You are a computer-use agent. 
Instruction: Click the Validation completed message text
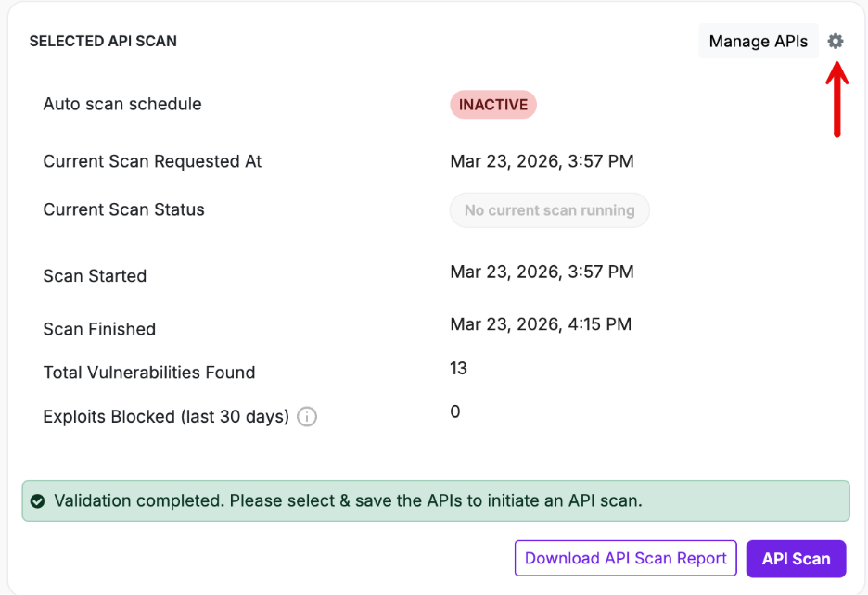pyautogui.click(x=348, y=501)
